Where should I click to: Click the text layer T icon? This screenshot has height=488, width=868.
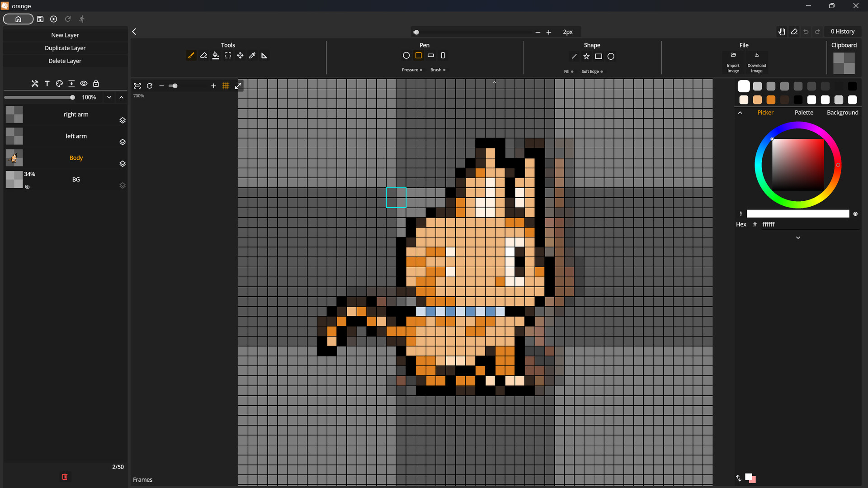[47, 84]
